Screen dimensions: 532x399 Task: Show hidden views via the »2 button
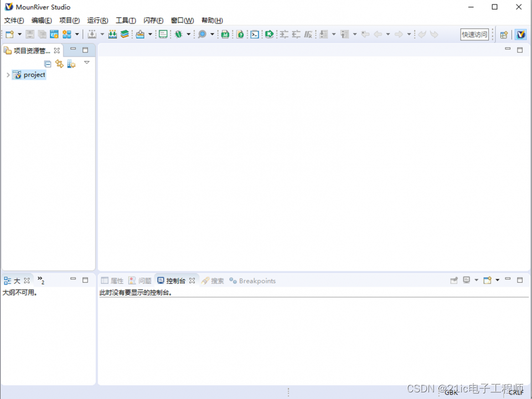[x=41, y=280]
